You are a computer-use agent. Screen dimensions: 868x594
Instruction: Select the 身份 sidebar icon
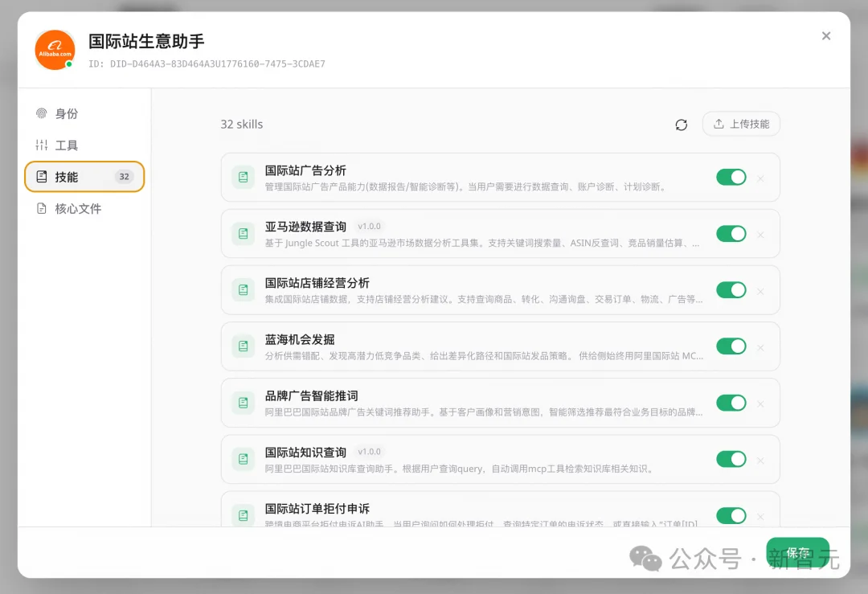[x=41, y=113]
